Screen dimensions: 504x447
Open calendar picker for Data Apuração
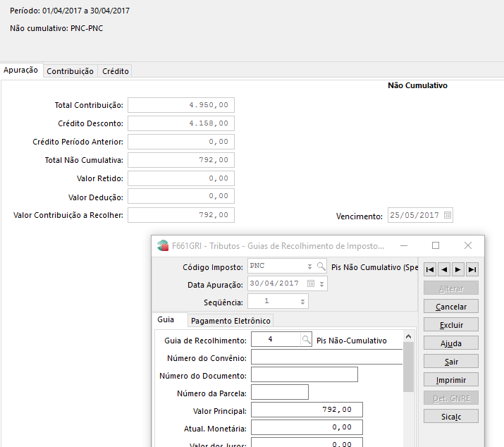click(x=312, y=283)
